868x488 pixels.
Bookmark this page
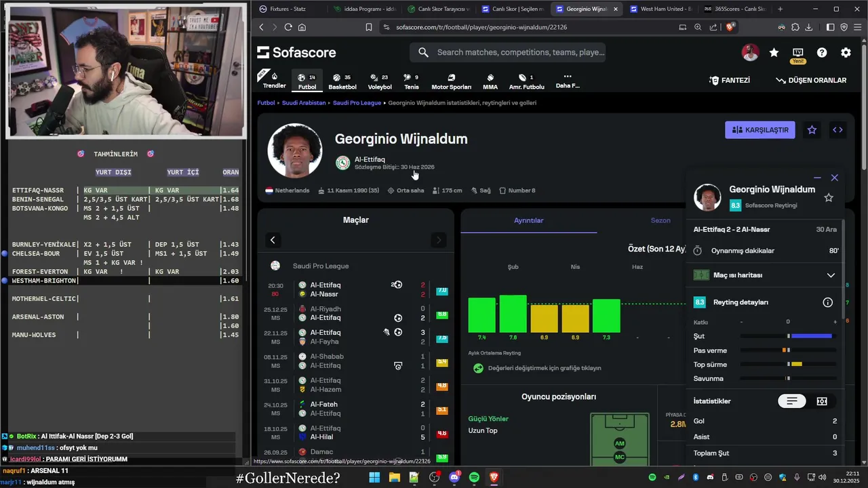[369, 27]
